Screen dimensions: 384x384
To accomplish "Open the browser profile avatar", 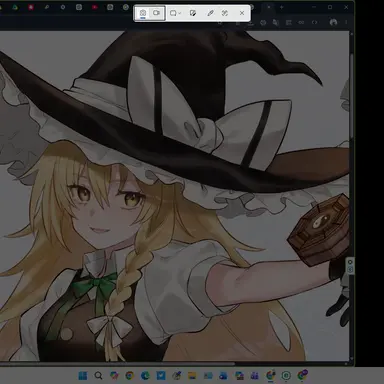I will click(333, 22).
